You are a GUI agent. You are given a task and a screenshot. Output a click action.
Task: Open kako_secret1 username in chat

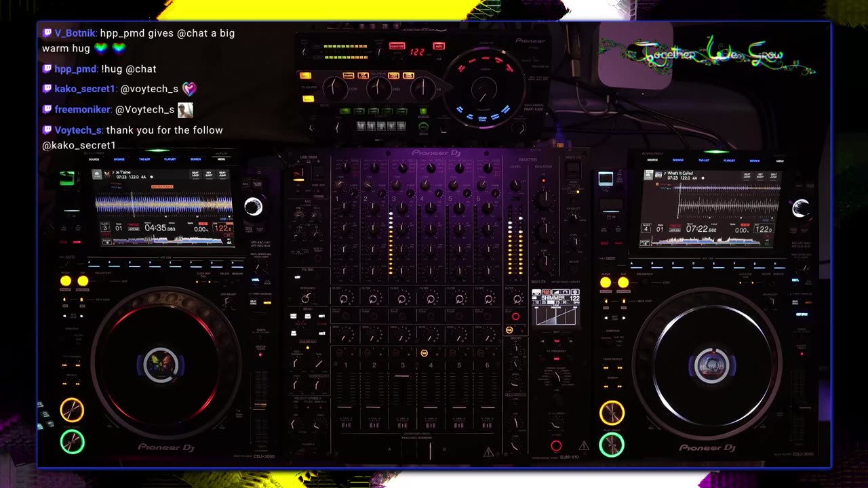point(85,89)
